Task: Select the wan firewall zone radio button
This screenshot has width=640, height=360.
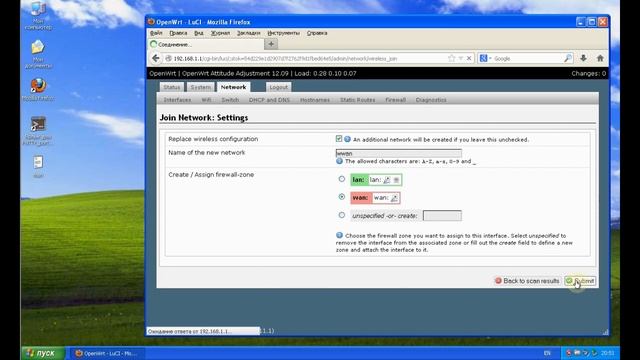Action: (342, 197)
